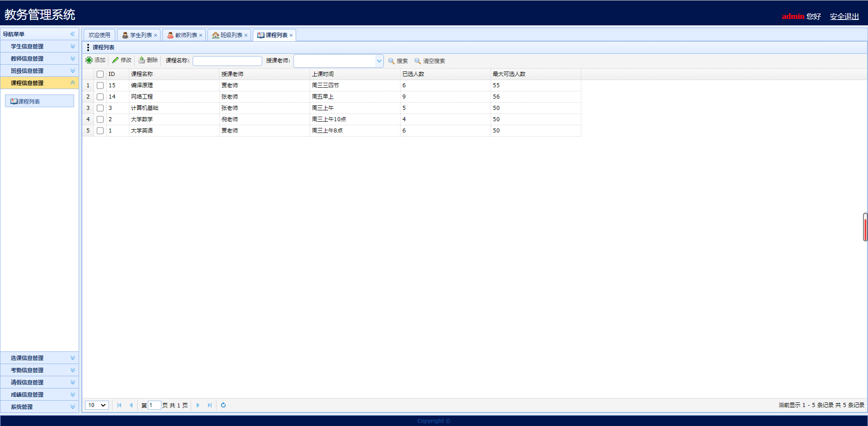The image size is (868, 426).
Task: Close the 课程列表 tab
Action: coord(291,35)
